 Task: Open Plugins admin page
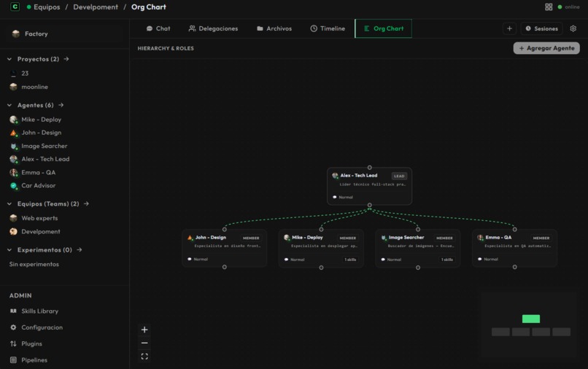coord(31,343)
